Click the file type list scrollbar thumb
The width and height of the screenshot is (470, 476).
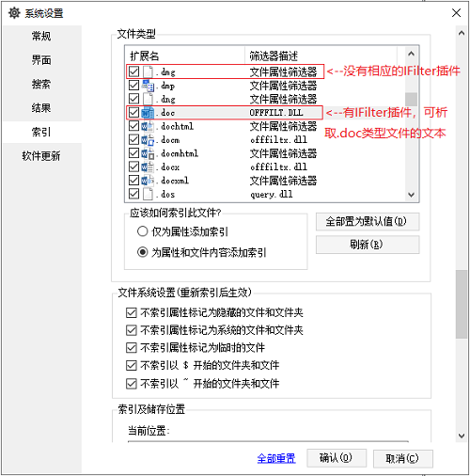pos(411,99)
